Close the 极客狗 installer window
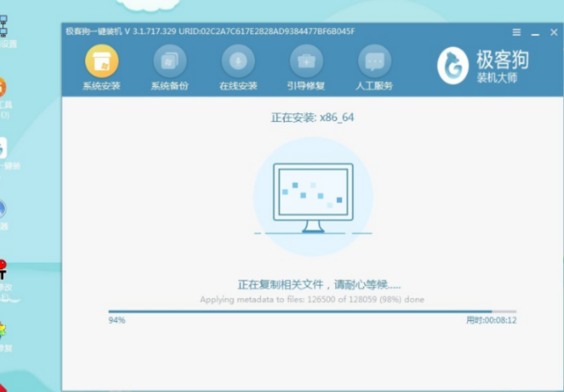 (x=554, y=33)
